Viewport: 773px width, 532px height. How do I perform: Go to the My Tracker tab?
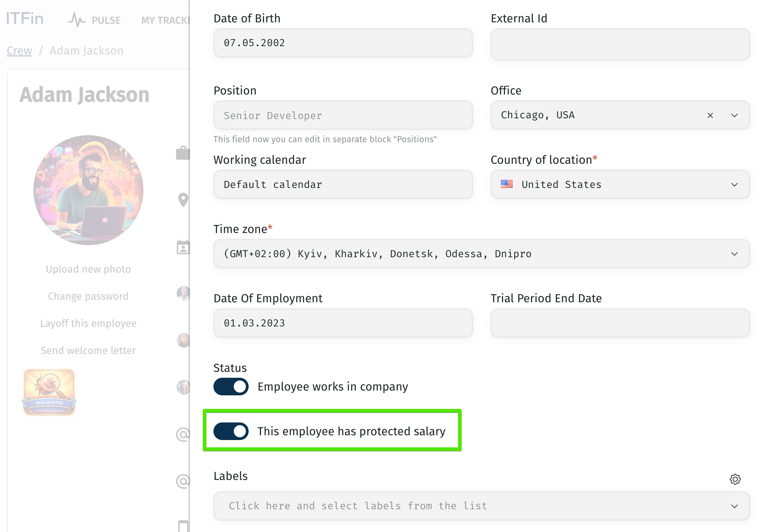click(x=165, y=21)
